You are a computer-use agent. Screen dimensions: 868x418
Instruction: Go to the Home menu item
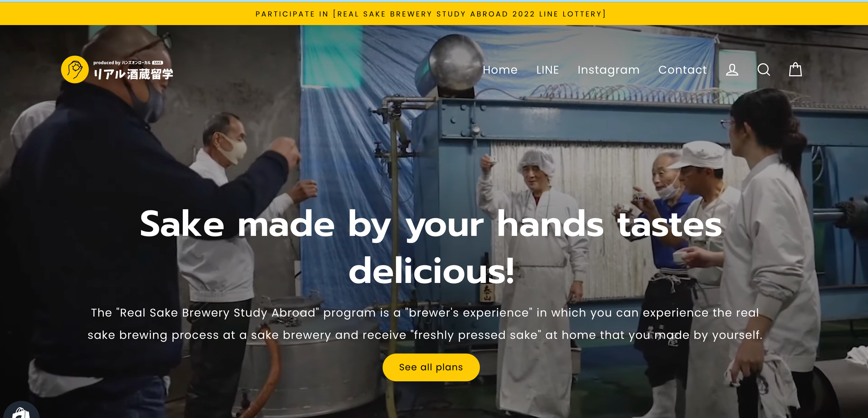point(500,70)
